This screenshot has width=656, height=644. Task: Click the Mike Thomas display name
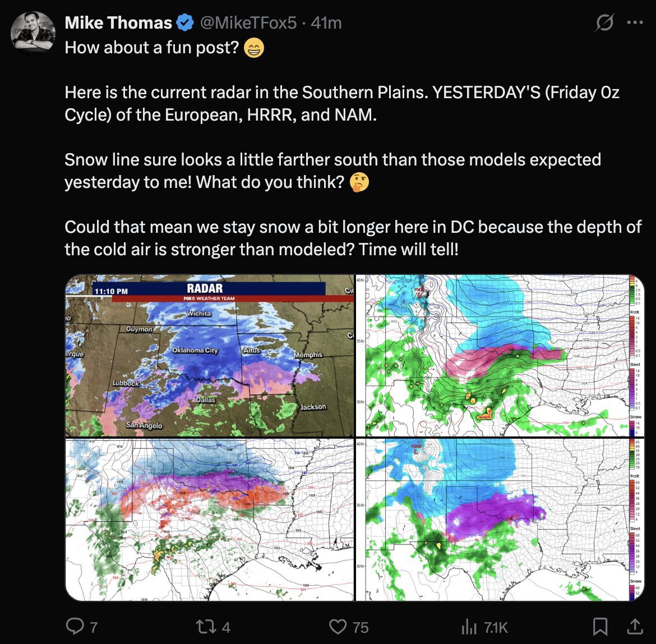[x=118, y=23]
